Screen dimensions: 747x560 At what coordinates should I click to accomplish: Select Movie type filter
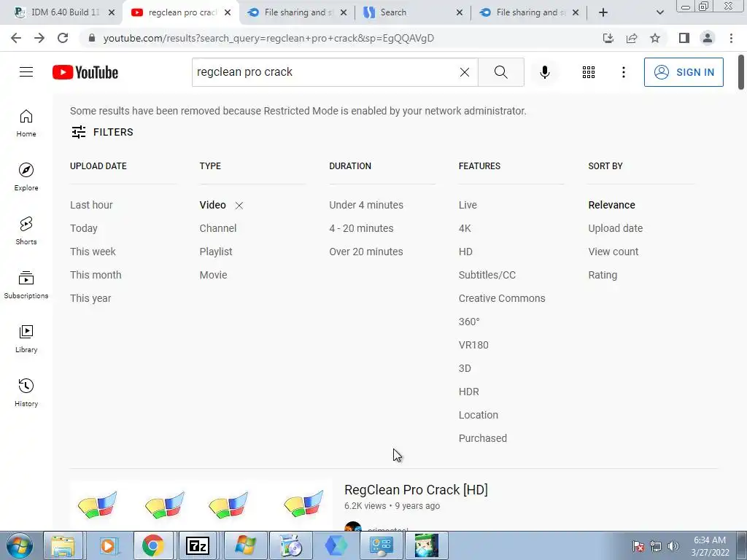point(214,275)
